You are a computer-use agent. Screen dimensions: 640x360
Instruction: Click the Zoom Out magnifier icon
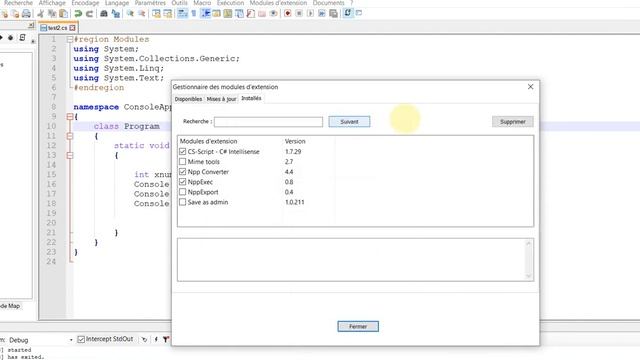click(x=142, y=13)
